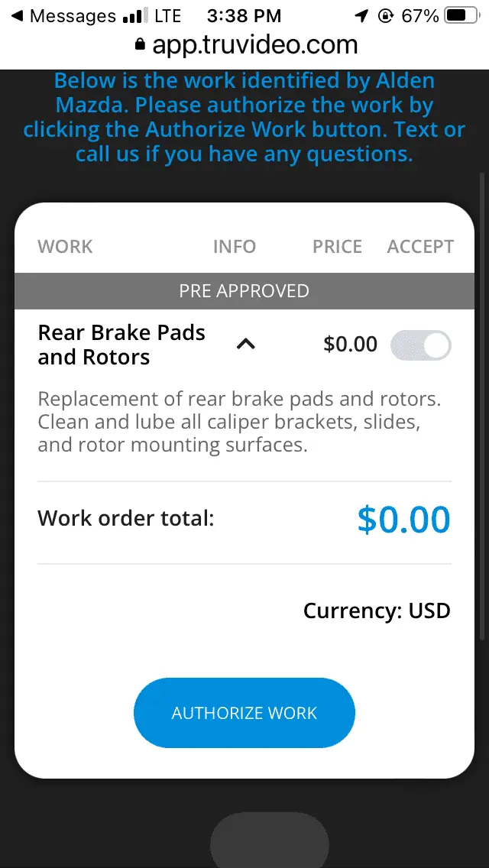Viewport: 489px width, 868px height.
Task: Tap the back arrow to Messages
Action: click(18, 16)
